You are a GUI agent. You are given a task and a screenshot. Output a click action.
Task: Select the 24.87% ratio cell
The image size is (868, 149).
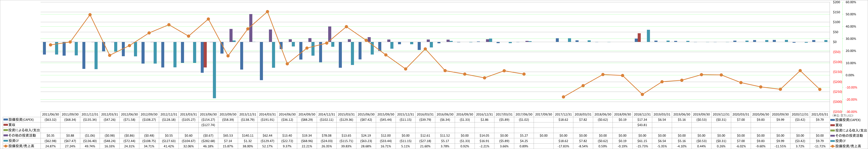tap(51, 146)
